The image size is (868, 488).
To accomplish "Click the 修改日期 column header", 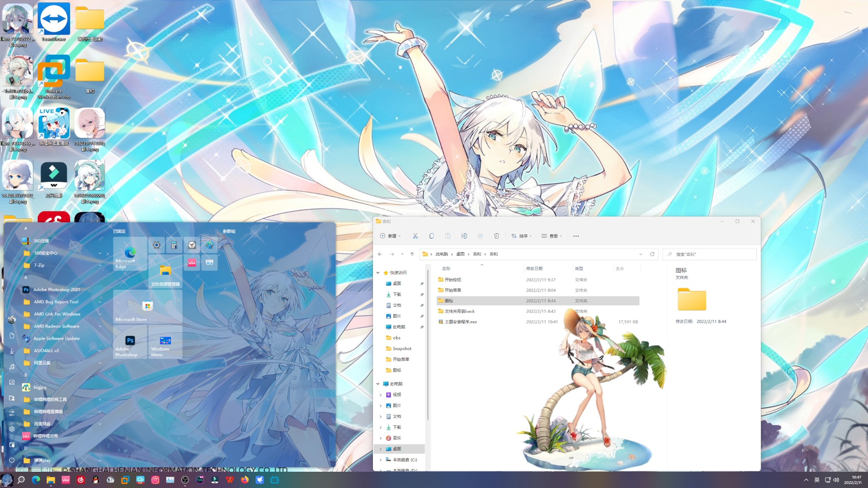I will pos(534,268).
